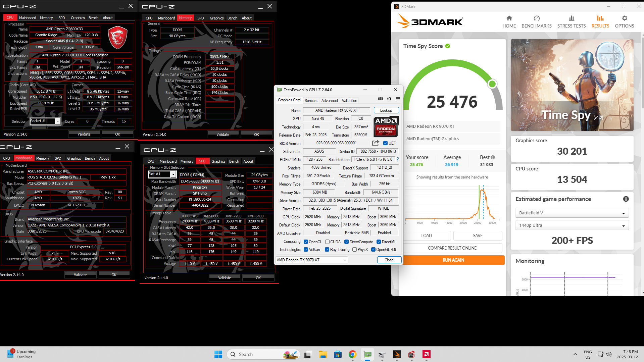The height and width of the screenshot is (362, 644).
Task: Open 3DMark Home section
Action: [x=509, y=22]
